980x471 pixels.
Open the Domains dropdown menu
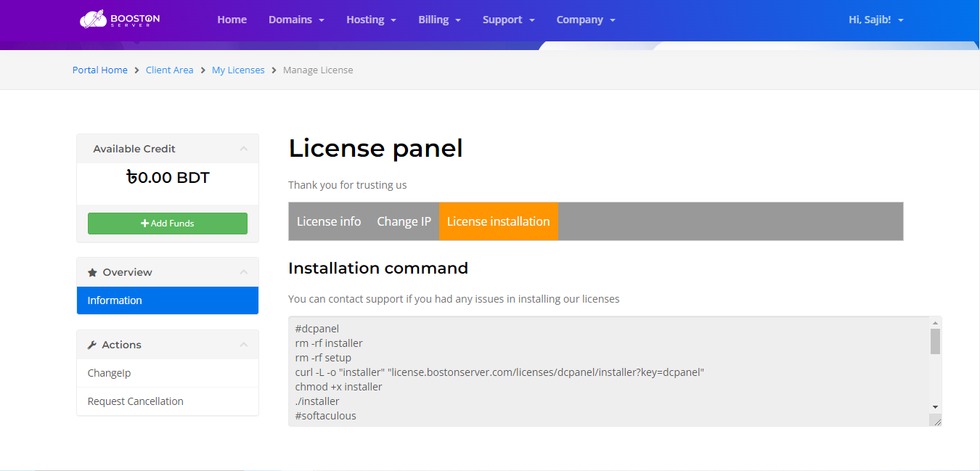click(296, 20)
